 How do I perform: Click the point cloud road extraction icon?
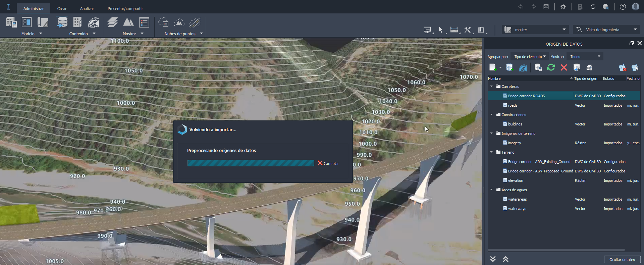click(195, 22)
